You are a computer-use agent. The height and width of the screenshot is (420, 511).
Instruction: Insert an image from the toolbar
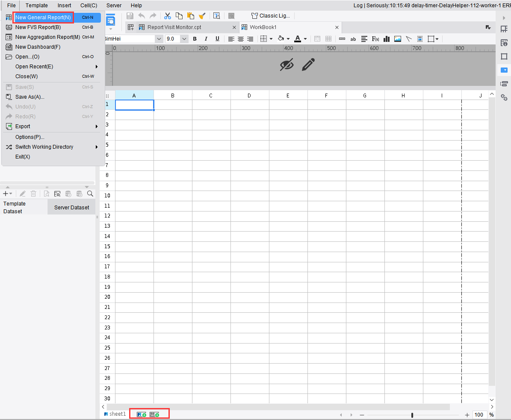[x=398, y=39]
